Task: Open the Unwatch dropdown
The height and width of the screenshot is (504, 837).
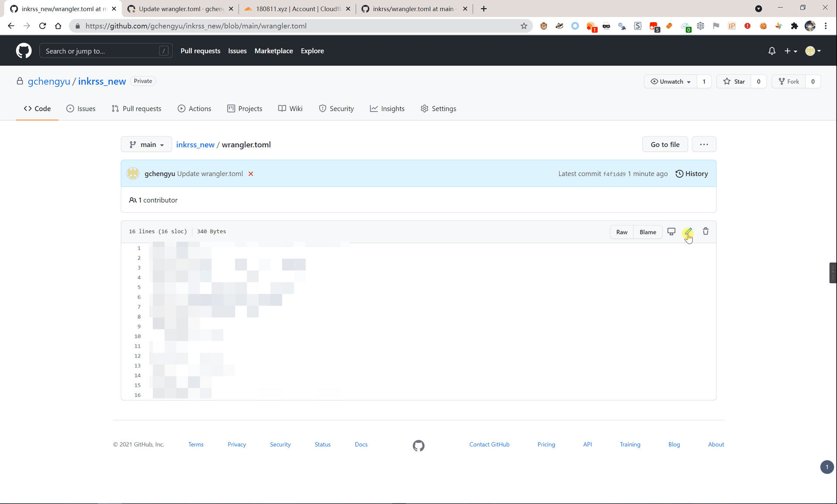Action: (670, 82)
